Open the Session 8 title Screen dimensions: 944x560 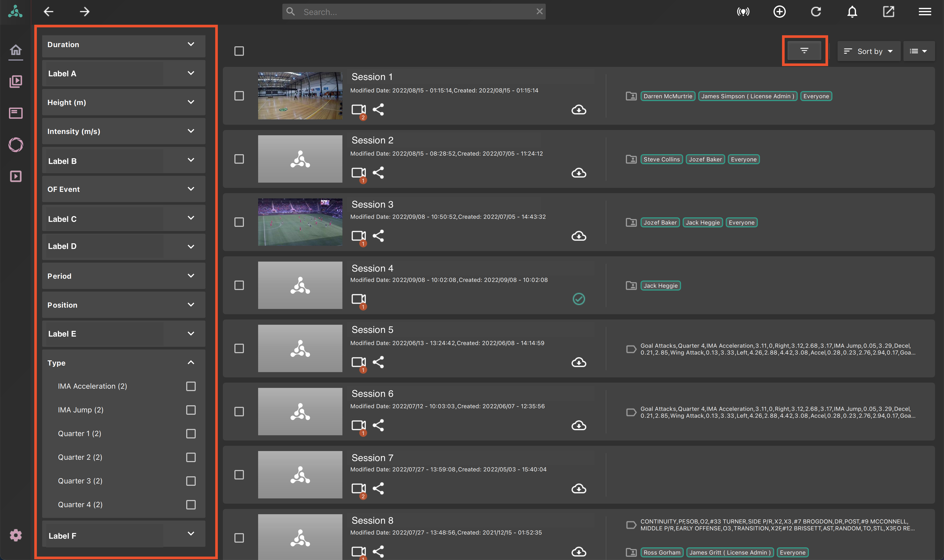(372, 520)
